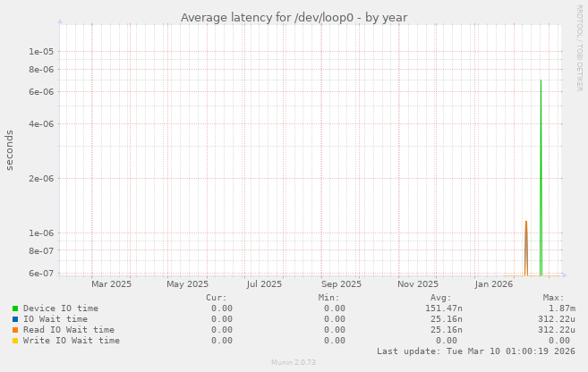Click the 8e-06 y-axis tick label
Viewport: 588px width, 372px height.
point(41,70)
